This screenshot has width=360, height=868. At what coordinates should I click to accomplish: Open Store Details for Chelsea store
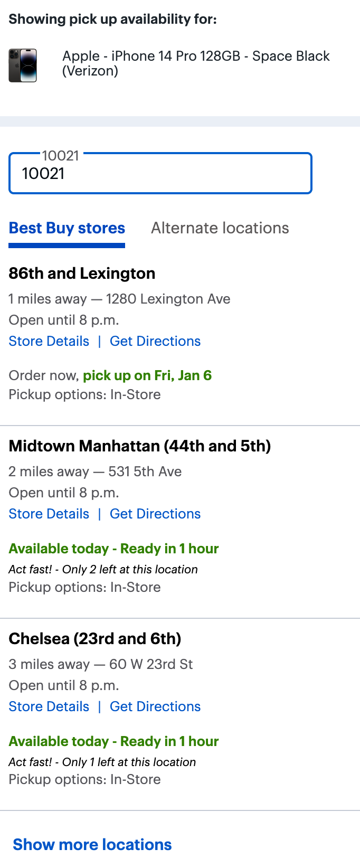pos(49,706)
